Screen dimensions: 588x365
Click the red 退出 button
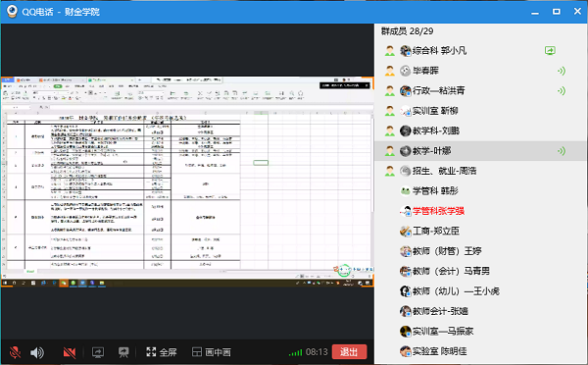coord(349,352)
